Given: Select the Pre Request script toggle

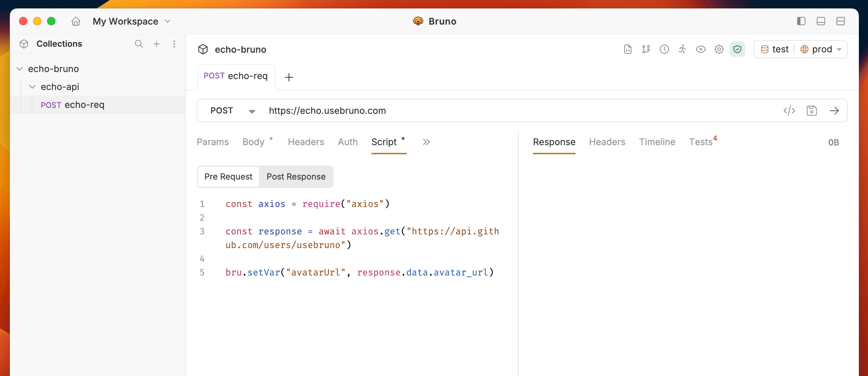Looking at the screenshot, I should (228, 177).
